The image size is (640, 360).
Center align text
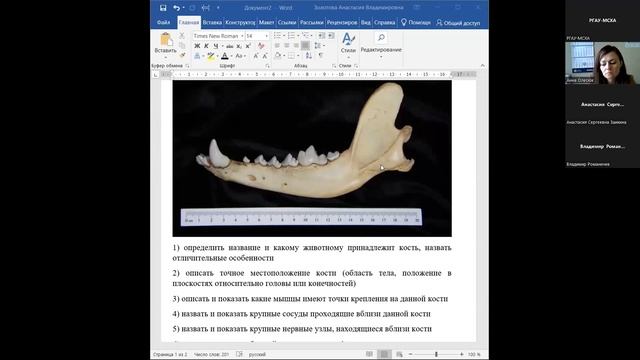(287, 46)
